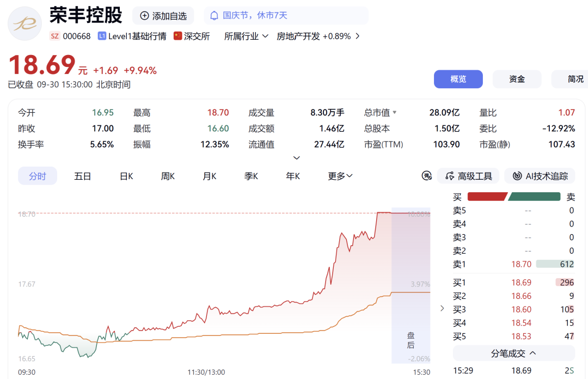Screen dimensions: 588x379
Task: Switch to the 五日 chart tab
Action: pos(83,176)
